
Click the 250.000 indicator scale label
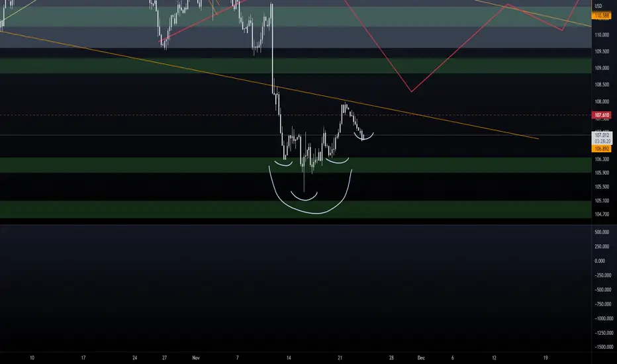point(602,247)
